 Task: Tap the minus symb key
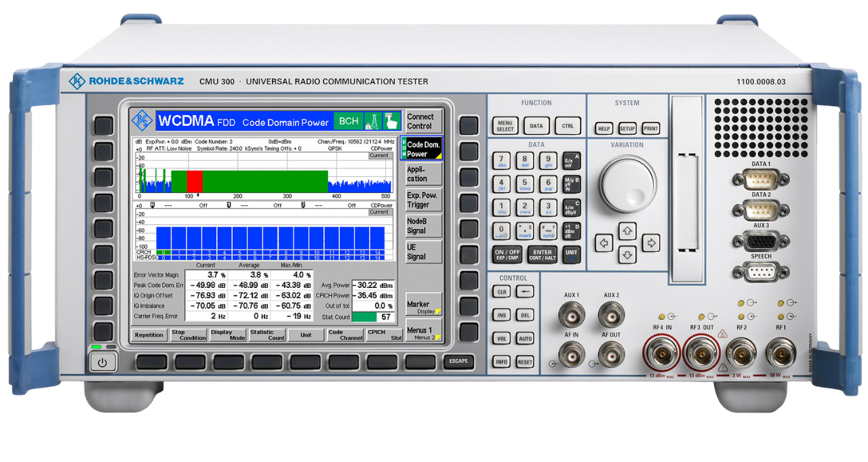(548, 231)
